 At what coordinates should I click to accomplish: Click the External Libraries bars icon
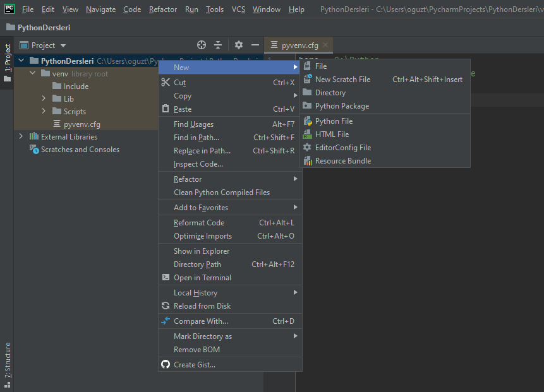(34, 136)
